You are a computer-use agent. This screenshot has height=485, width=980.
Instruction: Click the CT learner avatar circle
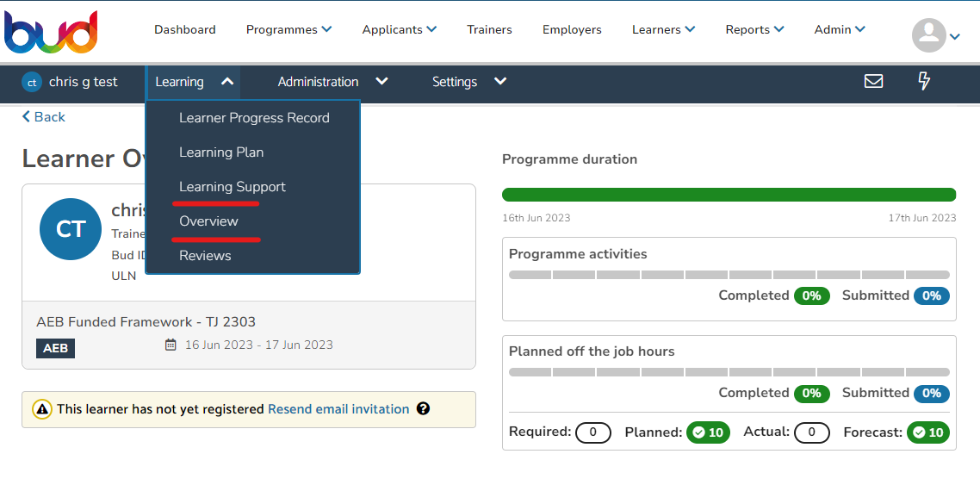tap(70, 229)
